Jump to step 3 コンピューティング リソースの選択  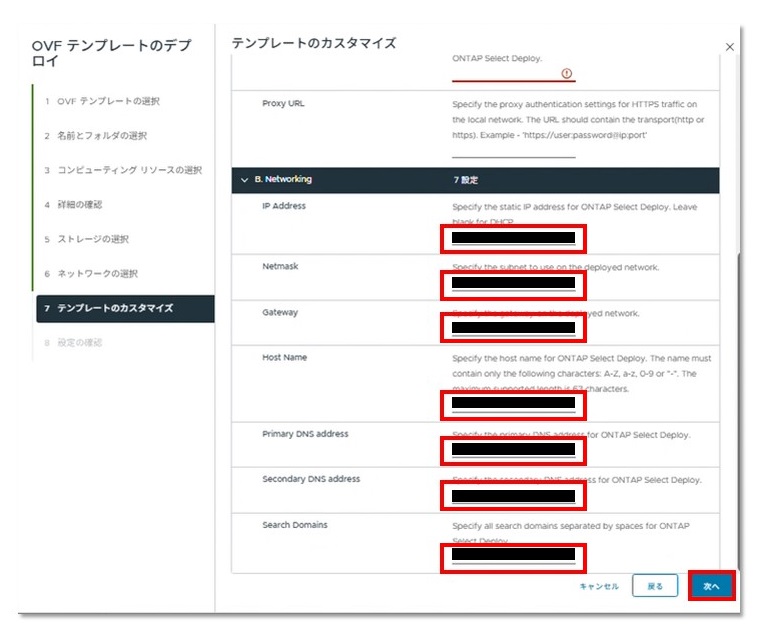coord(129,170)
